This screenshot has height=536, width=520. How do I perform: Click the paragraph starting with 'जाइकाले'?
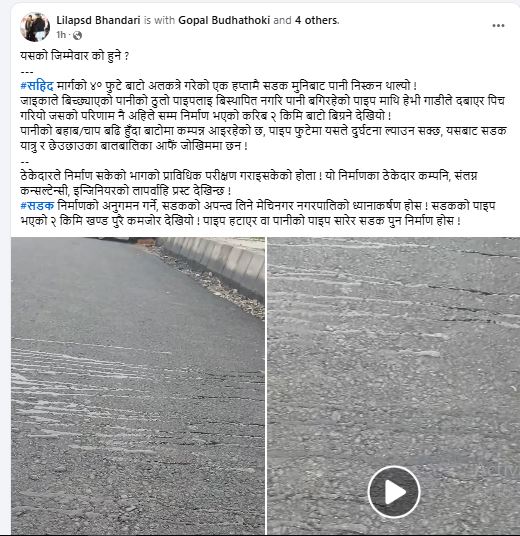click(263, 108)
